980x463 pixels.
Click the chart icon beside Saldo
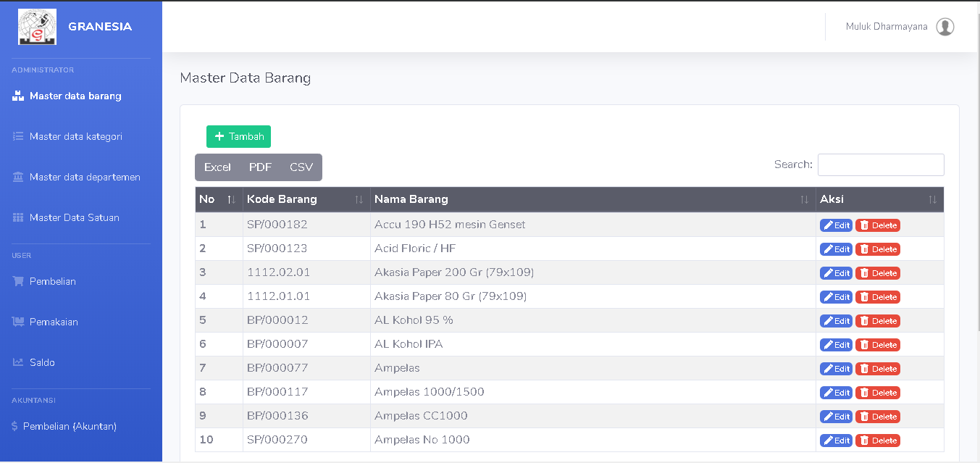point(19,362)
